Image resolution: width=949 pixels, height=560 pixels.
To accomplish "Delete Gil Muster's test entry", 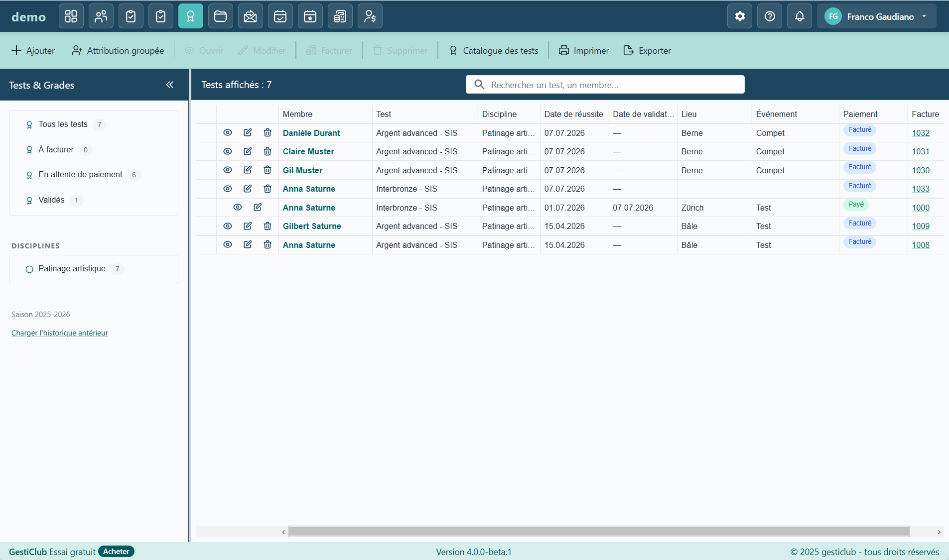I will click(268, 170).
